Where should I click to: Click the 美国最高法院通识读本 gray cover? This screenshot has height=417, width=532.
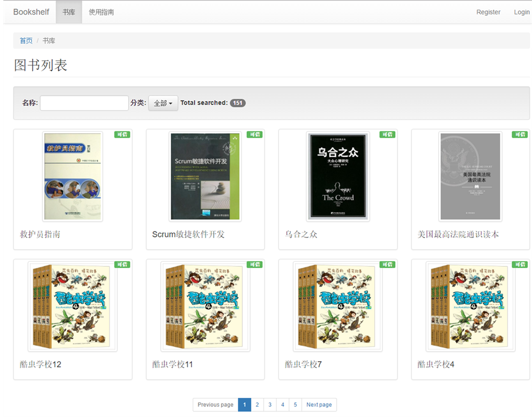tap(470, 177)
